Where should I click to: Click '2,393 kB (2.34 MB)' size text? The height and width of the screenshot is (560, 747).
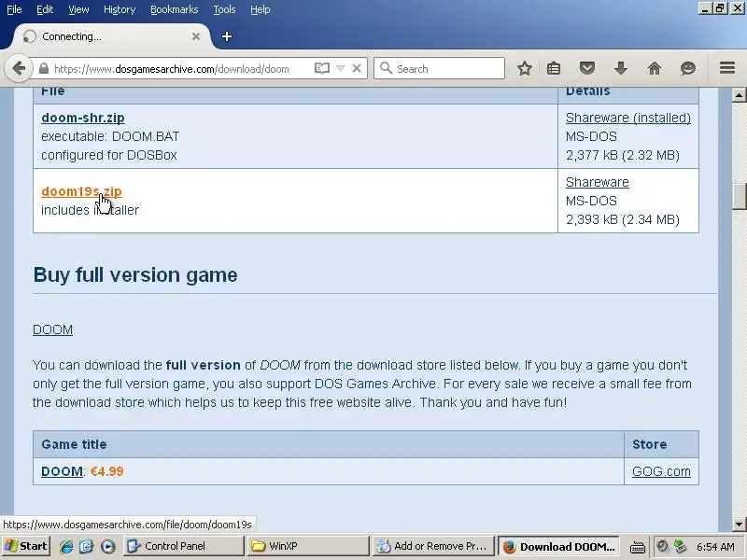(x=623, y=219)
